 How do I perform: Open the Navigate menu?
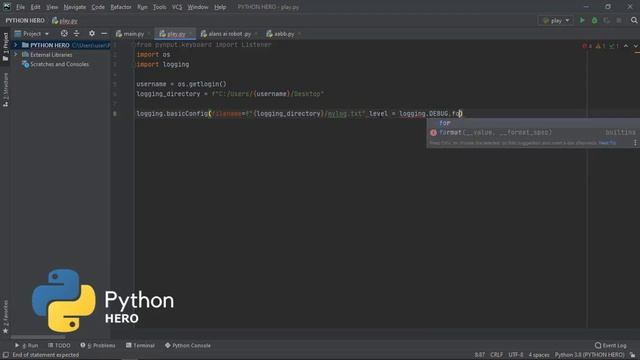click(75, 7)
